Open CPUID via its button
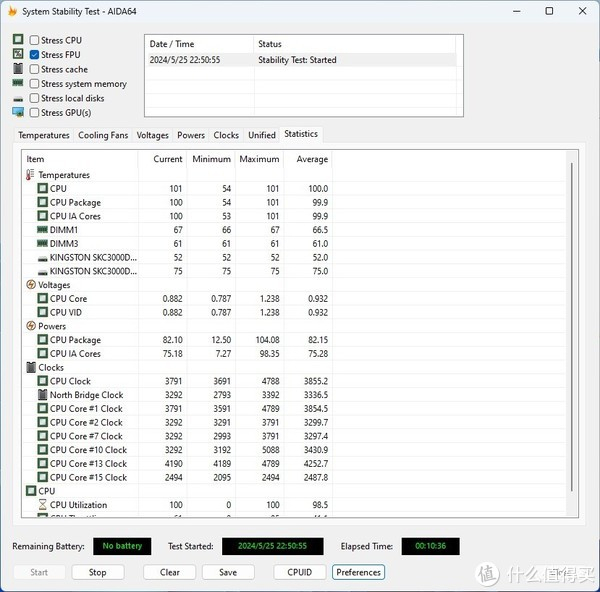Image resolution: width=600 pixels, height=592 pixels. (x=300, y=572)
